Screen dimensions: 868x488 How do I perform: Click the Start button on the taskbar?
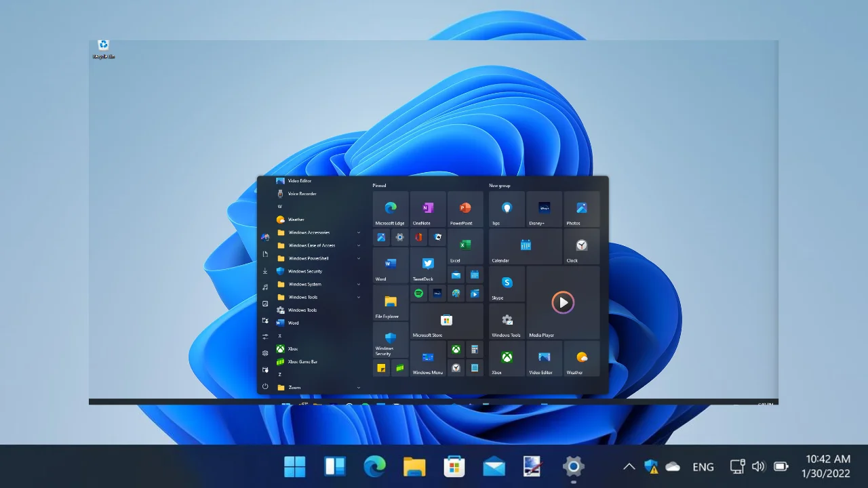pos(295,466)
